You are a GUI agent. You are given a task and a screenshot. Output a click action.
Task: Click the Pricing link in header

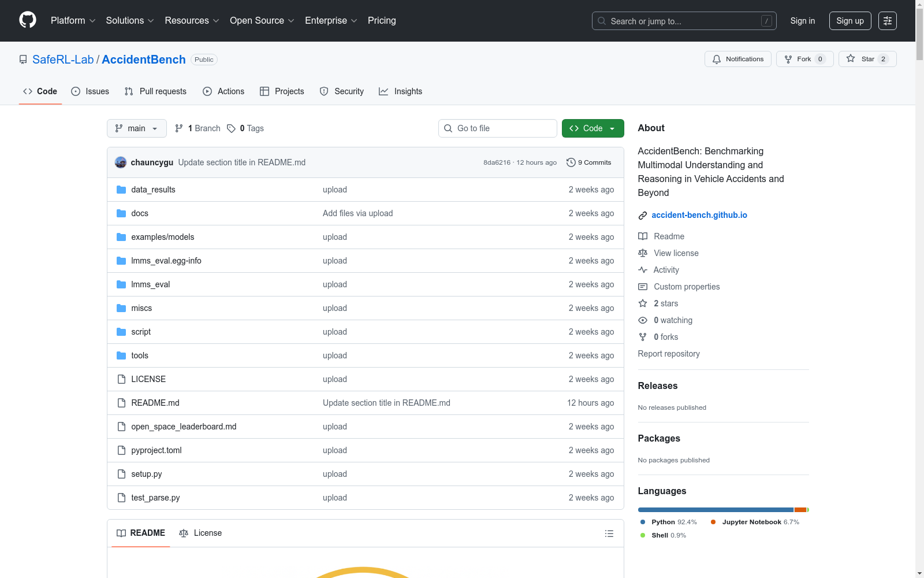(x=382, y=21)
